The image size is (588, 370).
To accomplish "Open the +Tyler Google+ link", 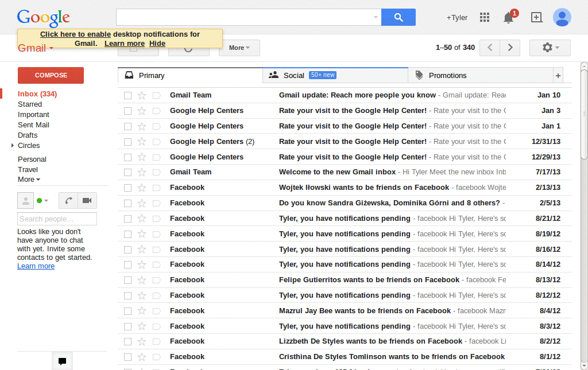I will [457, 18].
